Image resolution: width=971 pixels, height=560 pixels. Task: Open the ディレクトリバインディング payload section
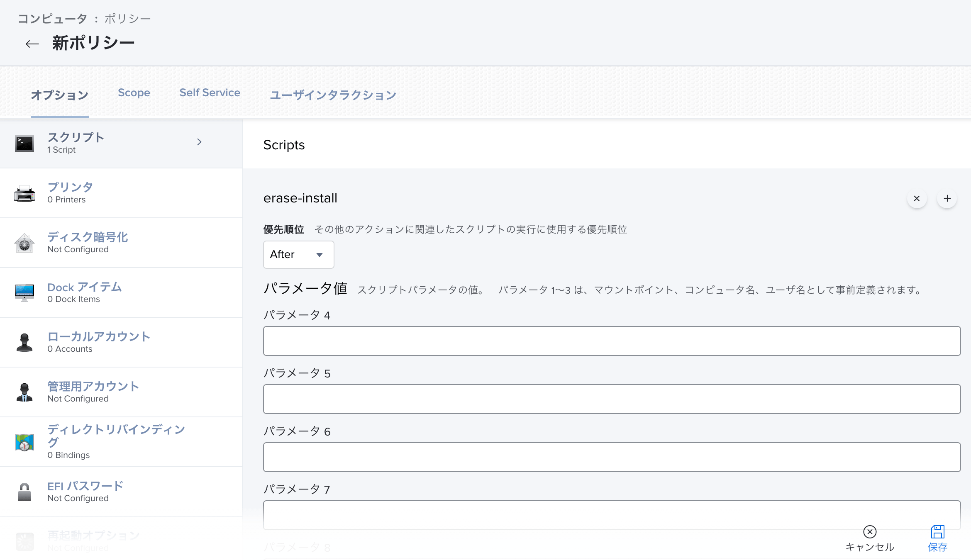click(121, 442)
